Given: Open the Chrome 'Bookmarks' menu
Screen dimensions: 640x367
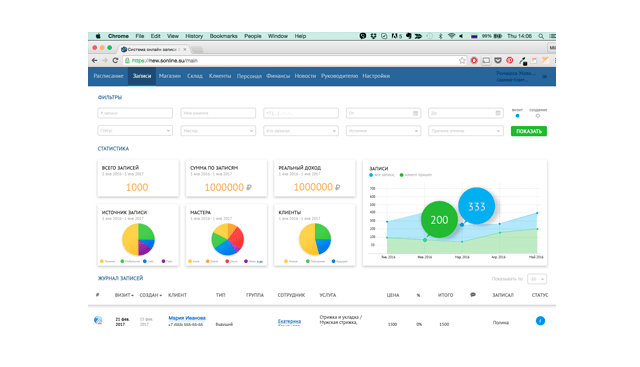Looking at the screenshot, I should pyautogui.click(x=223, y=36).
